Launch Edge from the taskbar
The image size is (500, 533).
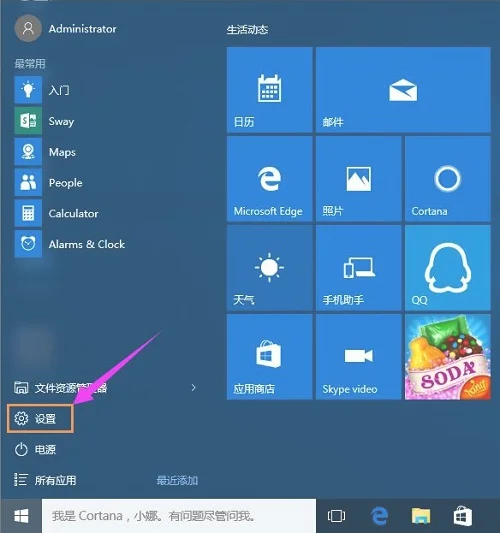pyautogui.click(x=379, y=516)
